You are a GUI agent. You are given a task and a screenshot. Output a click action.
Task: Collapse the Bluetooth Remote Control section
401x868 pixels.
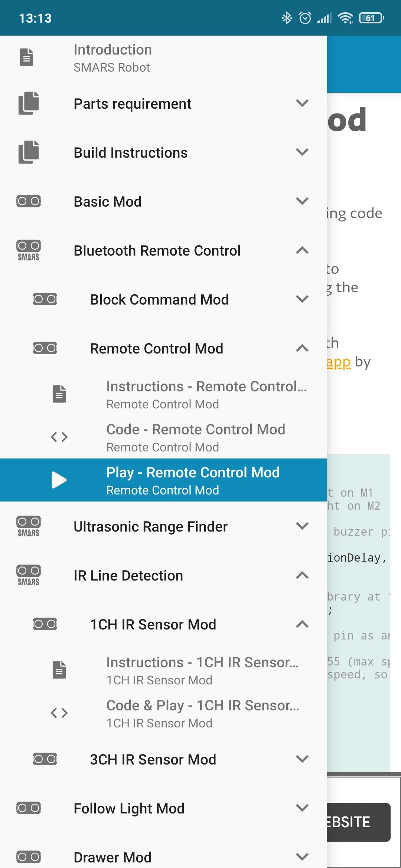coord(302,250)
